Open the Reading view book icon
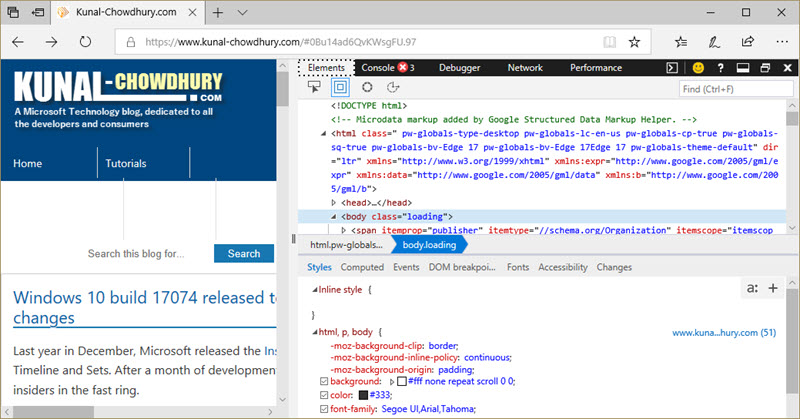 (x=609, y=42)
